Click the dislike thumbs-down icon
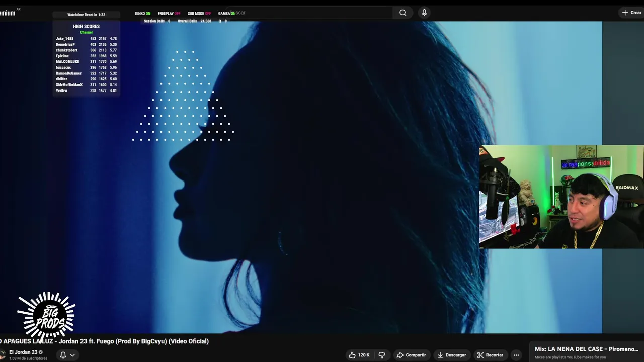The image size is (644, 362). click(x=382, y=355)
